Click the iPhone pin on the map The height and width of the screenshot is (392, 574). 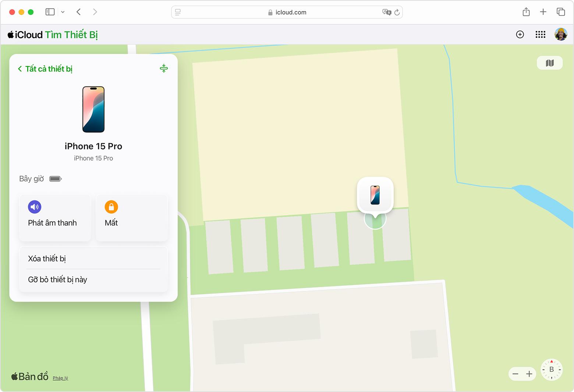[375, 195]
